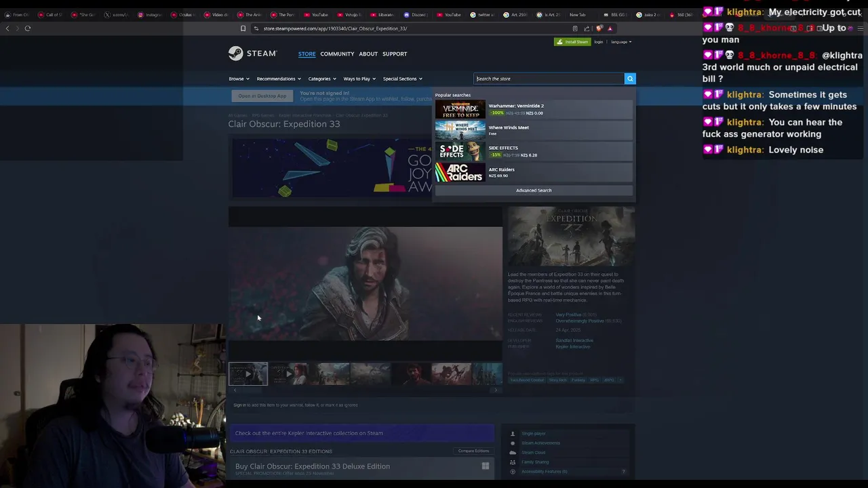Click the Fantasy tag
868x488 pixels.
(578, 380)
